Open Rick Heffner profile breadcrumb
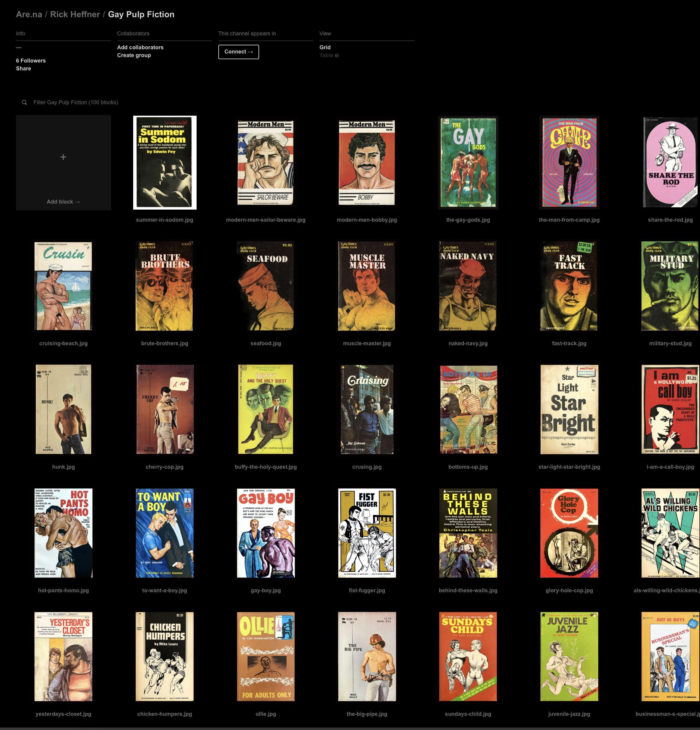Screen dimensions: 700x730 (75, 14)
